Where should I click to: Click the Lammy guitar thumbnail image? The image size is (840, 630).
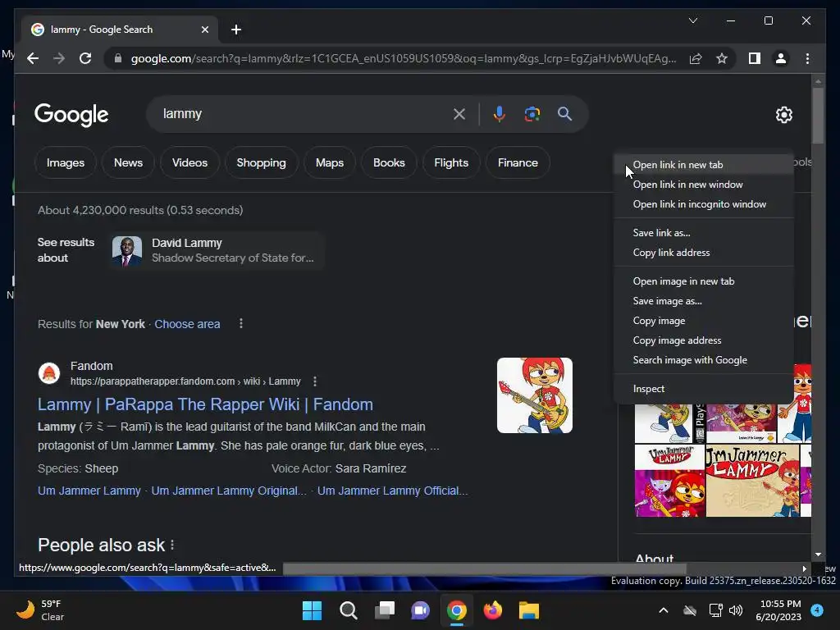coord(535,395)
